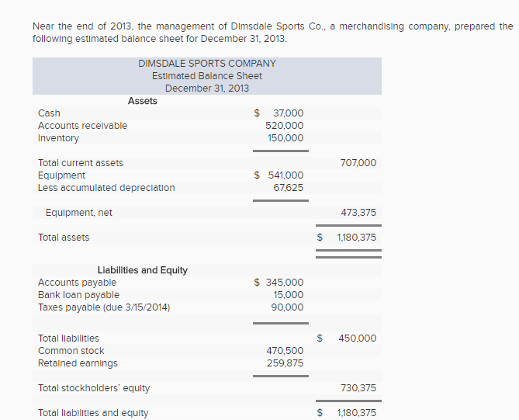Click the bank loan value 15,000
Screen dimensions: 519x420
pyautogui.click(x=288, y=295)
